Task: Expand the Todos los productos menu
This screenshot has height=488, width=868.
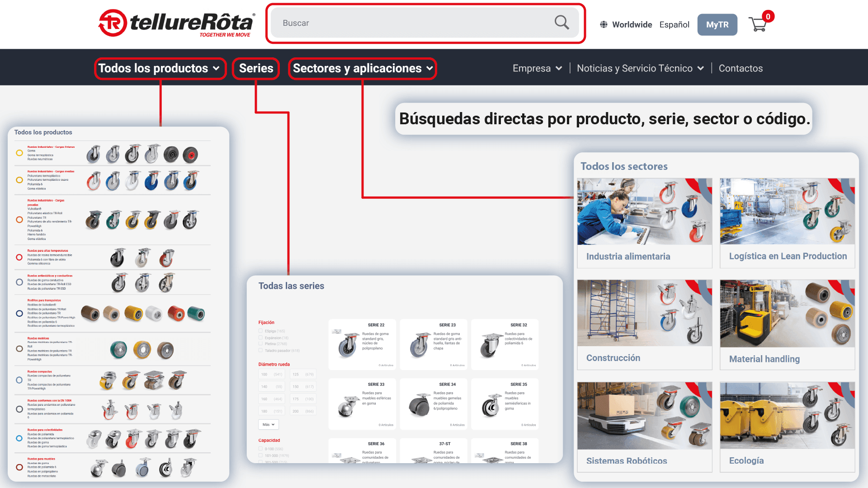Action: pos(159,68)
